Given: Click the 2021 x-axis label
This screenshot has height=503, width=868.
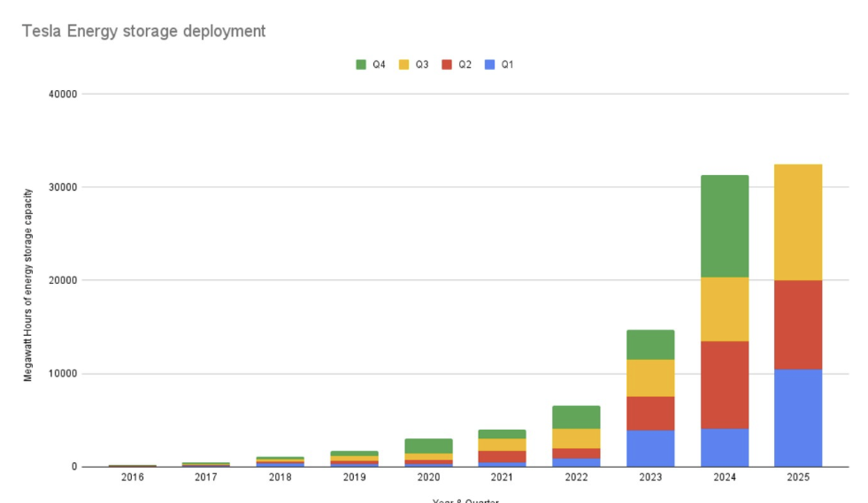Looking at the screenshot, I should [x=503, y=477].
